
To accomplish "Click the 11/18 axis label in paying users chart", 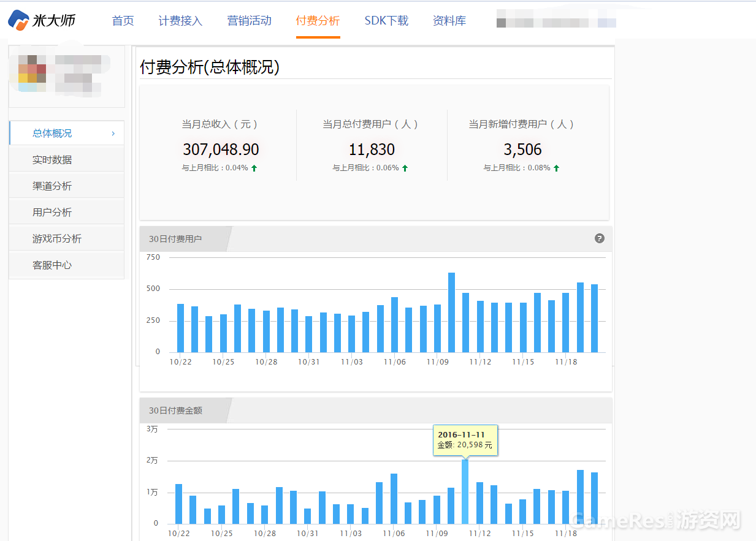I will (x=566, y=362).
